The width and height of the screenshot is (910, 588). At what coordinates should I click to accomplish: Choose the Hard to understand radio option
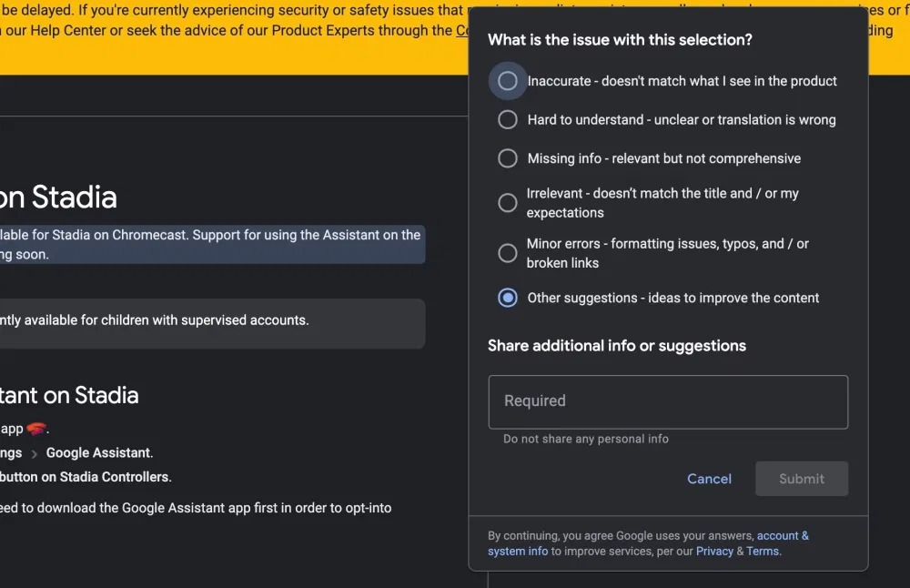(508, 119)
